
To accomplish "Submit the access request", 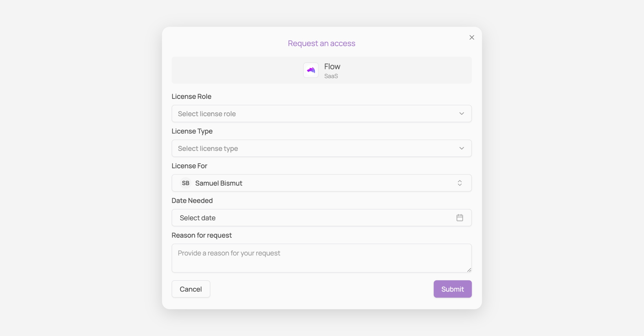I will [x=452, y=289].
